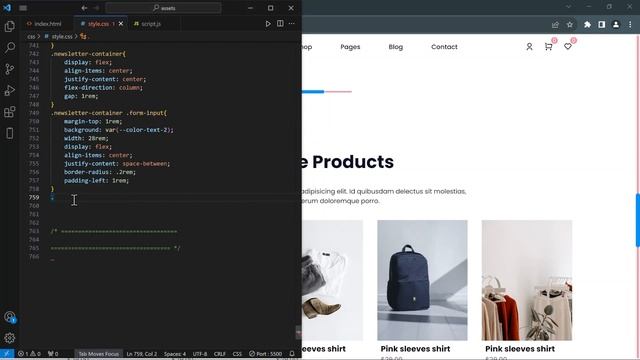Screen dimensions: 640x360
Task: Open the VS Code hamburger menu
Action: [x=23, y=8]
